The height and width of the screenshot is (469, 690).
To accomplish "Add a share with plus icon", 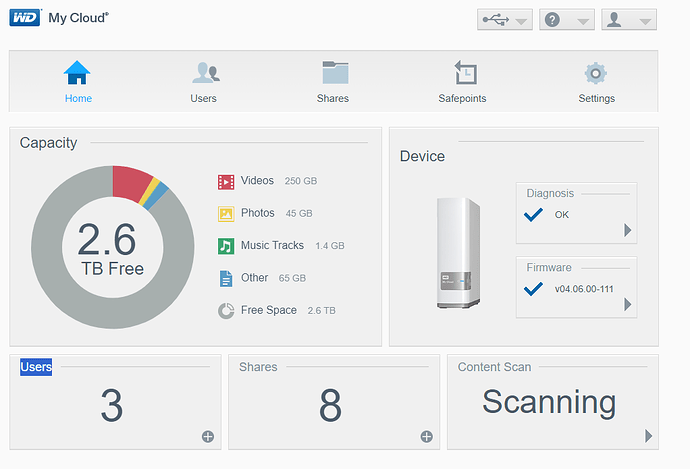I will click(426, 436).
